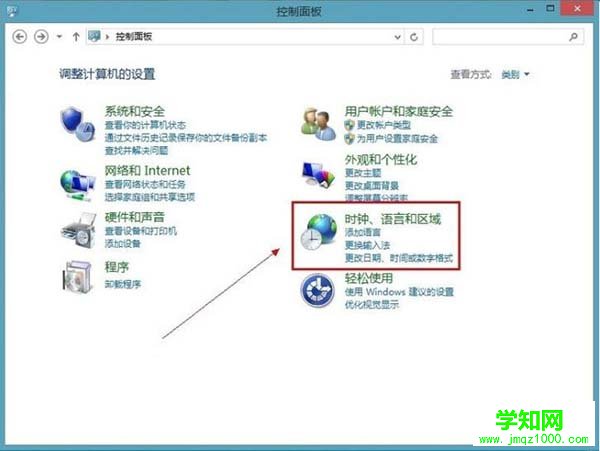Click 查看你的计算机状态 link

(x=145, y=125)
